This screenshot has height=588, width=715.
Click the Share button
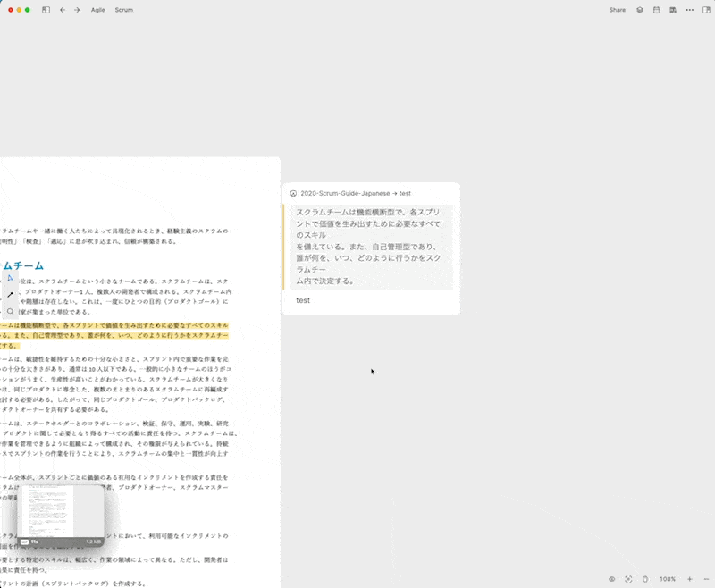(x=617, y=10)
